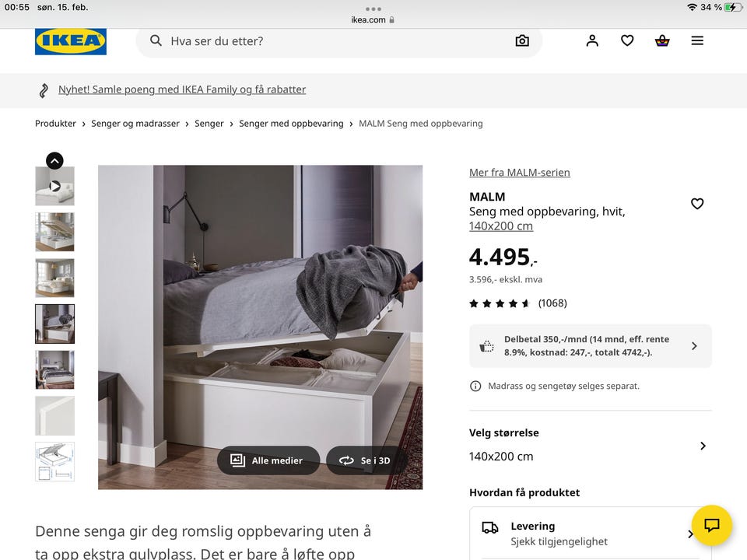
Task: Go to Senger breadcrumb
Action: tap(209, 124)
